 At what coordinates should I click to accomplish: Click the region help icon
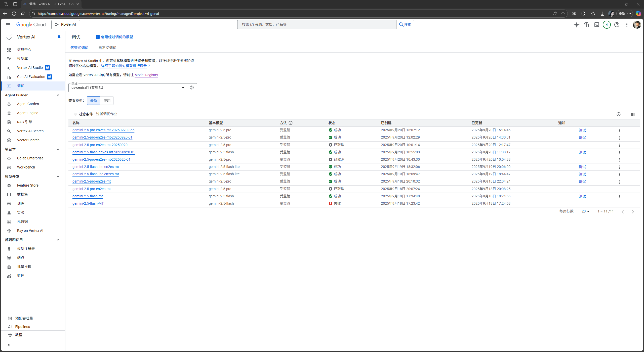coord(192,87)
